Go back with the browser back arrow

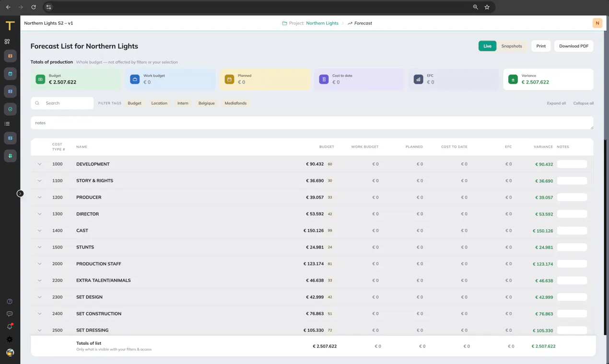[8, 7]
